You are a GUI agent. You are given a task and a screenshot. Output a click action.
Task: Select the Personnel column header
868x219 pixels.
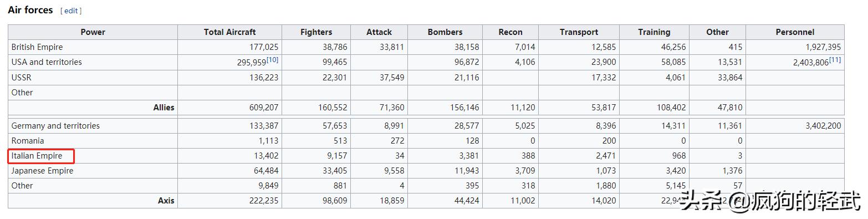click(x=795, y=32)
